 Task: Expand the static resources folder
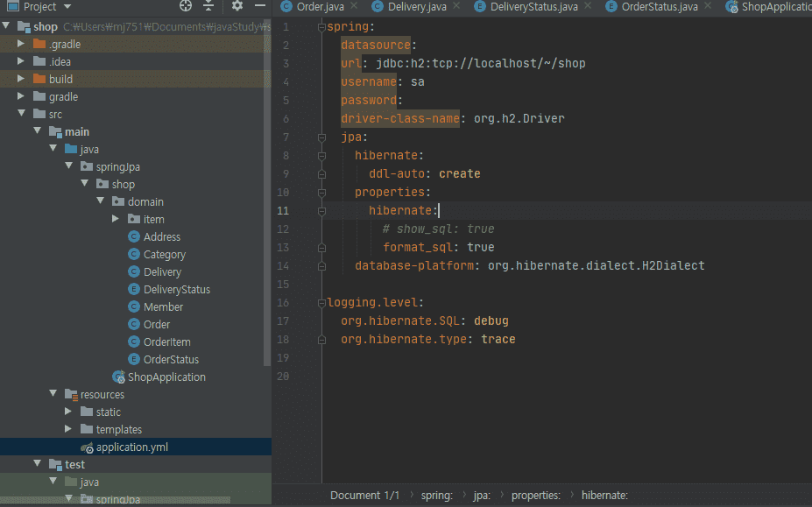point(68,412)
